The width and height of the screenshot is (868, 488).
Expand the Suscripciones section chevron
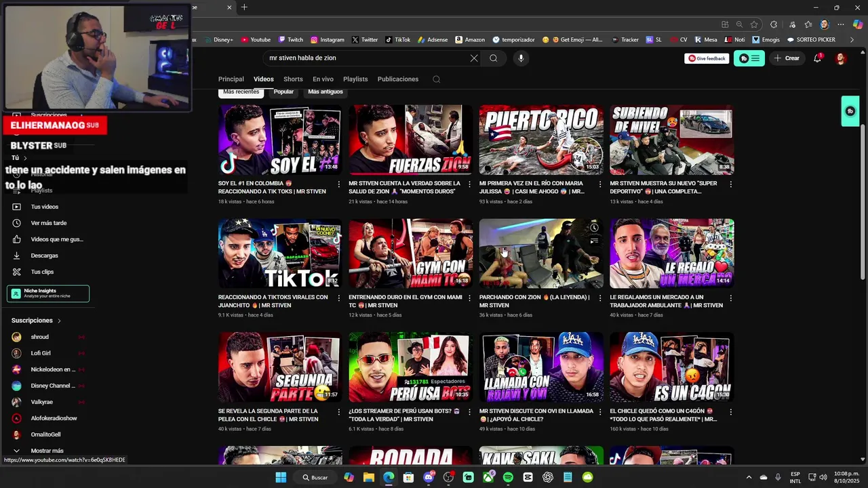tap(59, 321)
